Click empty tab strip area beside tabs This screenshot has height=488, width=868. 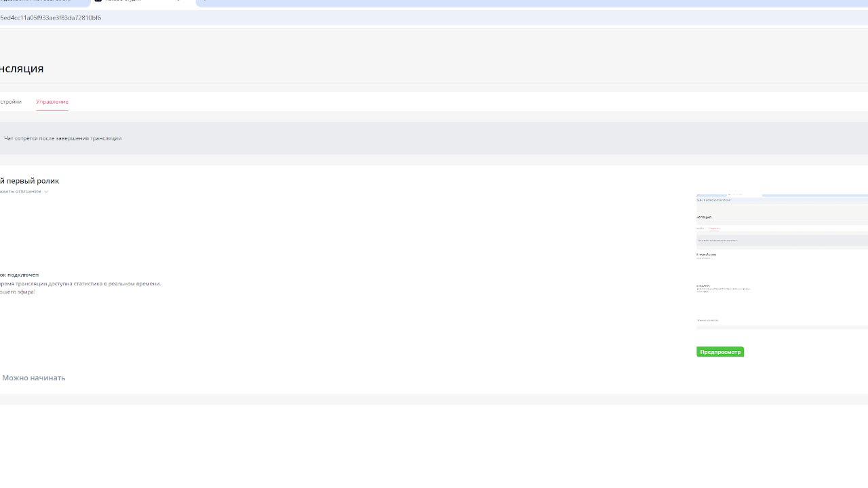point(542,2)
